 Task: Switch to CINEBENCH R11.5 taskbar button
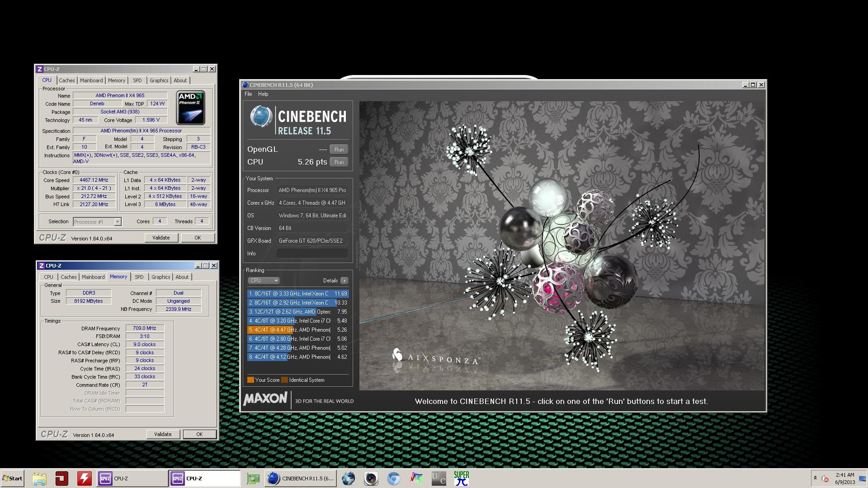tap(301, 479)
